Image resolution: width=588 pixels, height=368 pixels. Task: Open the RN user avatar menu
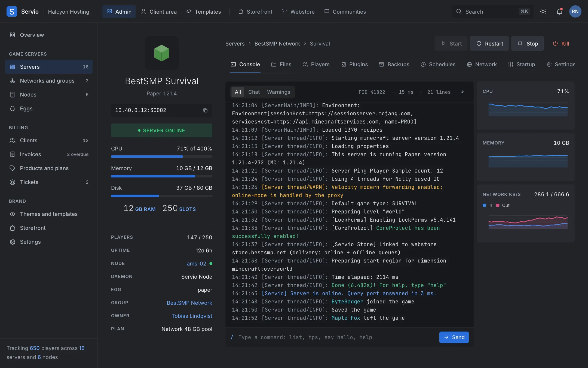click(x=575, y=11)
